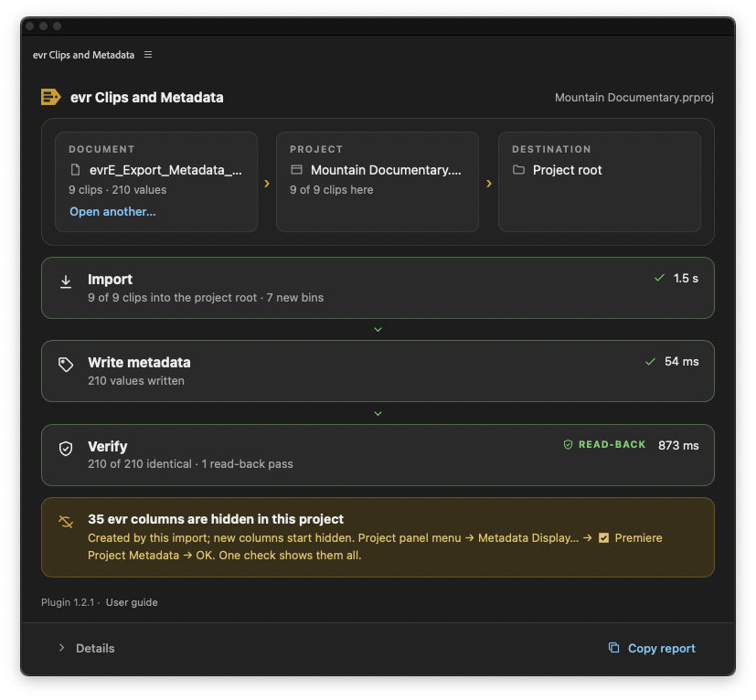The width and height of the screenshot is (756, 700).
Task: Click the 54 ms write duration
Action: (x=681, y=362)
